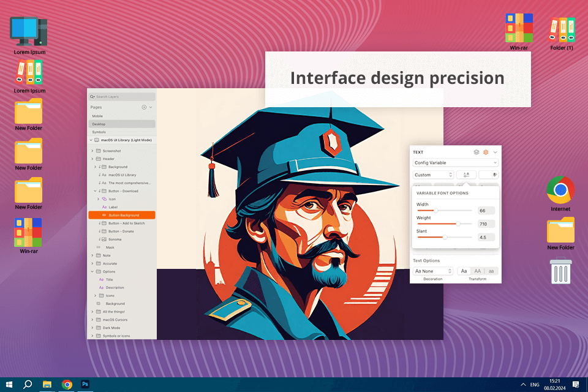Click the symbol icon beside Icon layer
Viewport: 588px width, 392px height.
(105, 199)
